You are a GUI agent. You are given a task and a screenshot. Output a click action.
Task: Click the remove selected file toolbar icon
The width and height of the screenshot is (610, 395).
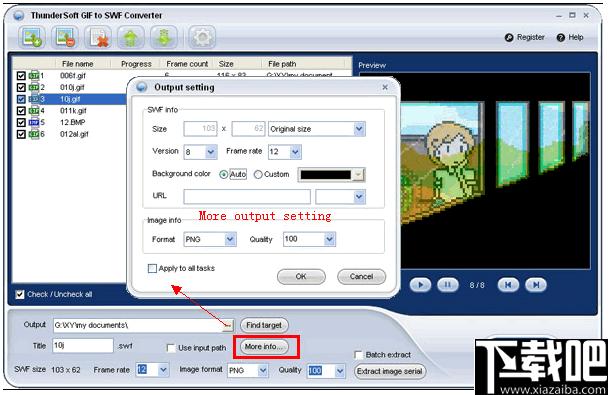65,37
